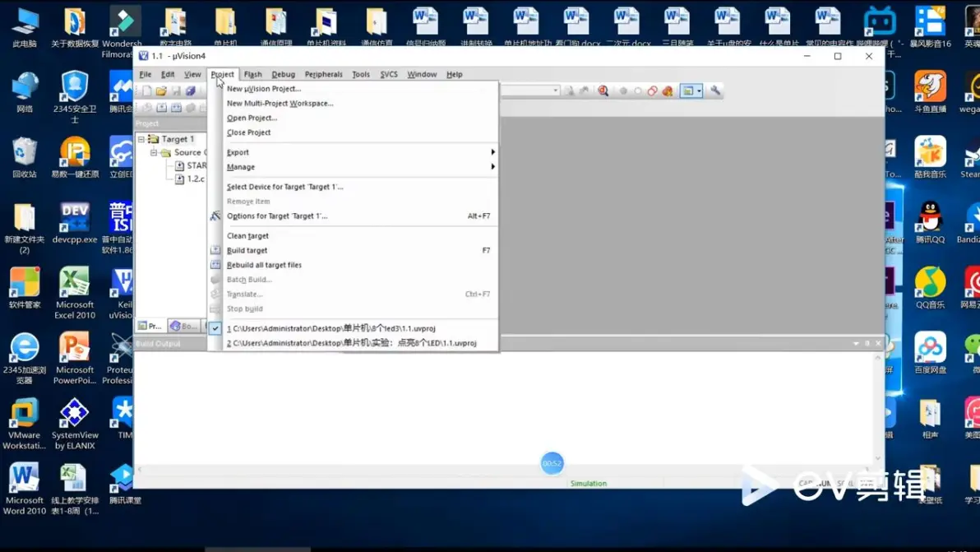Open the Tools menu
Screen dimensions: 980x552
pos(361,74)
